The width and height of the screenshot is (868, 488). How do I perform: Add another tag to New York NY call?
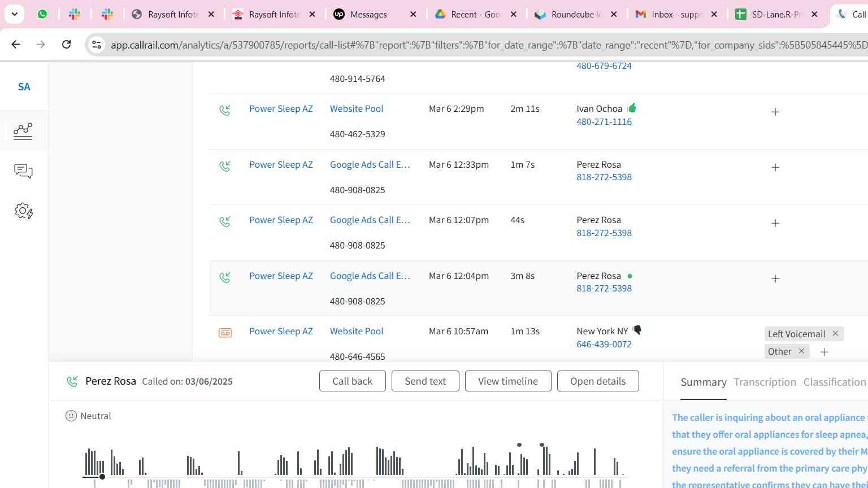tap(824, 352)
